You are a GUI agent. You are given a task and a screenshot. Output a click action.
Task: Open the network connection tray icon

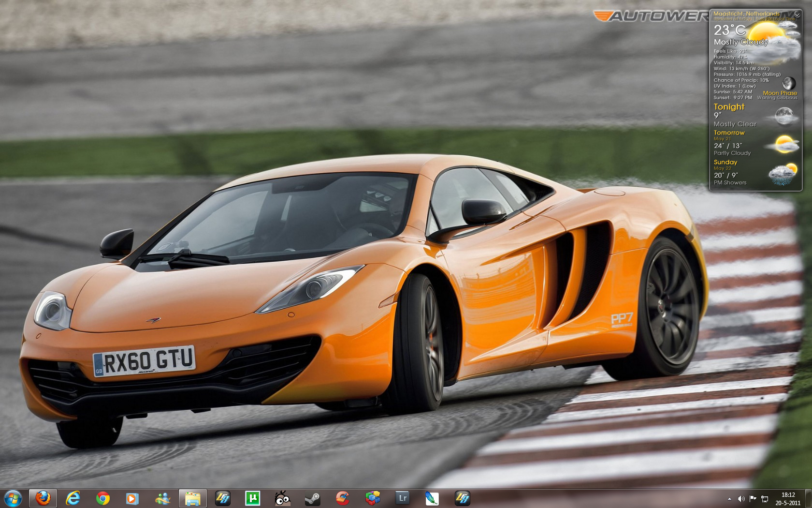click(765, 498)
